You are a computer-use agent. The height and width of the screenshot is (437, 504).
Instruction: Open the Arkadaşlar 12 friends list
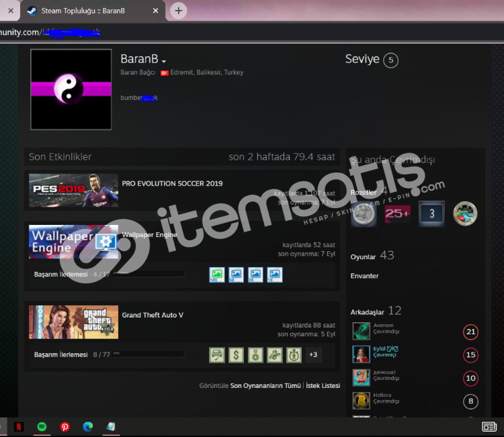(x=376, y=311)
